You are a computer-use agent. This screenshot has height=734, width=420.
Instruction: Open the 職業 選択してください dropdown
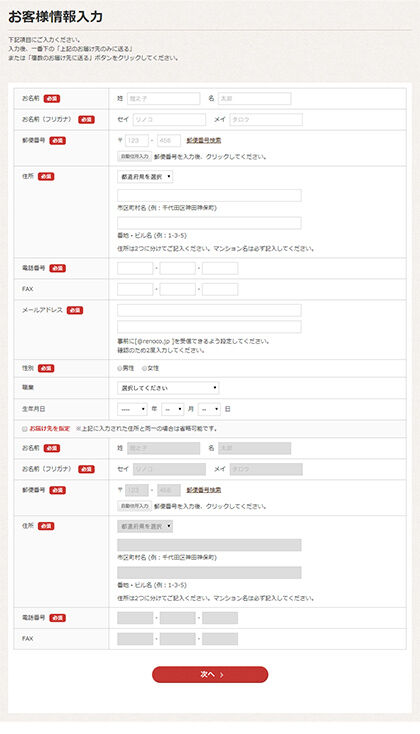point(168,388)
